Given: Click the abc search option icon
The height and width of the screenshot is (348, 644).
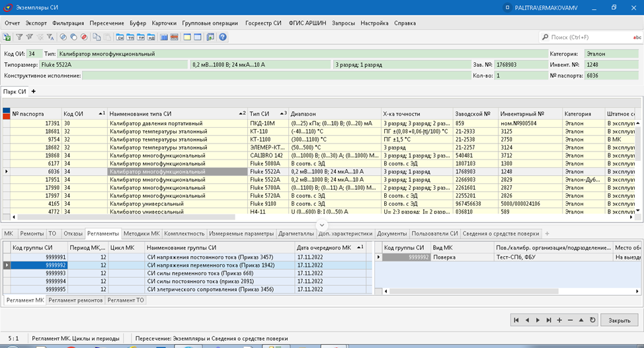Looking at the screenshot, I should pyautogui.click(x=637, y=38).
